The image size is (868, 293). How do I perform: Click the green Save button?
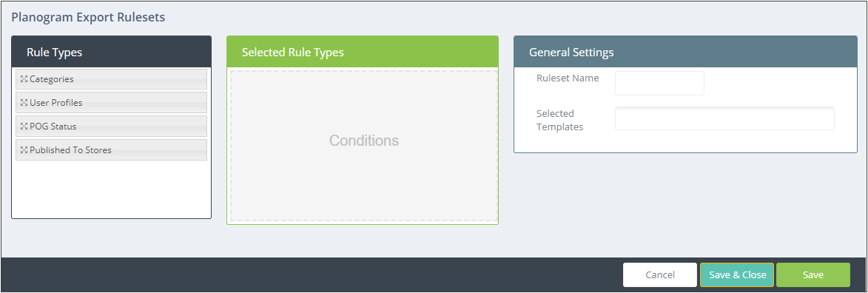click(x=813, y=275)
